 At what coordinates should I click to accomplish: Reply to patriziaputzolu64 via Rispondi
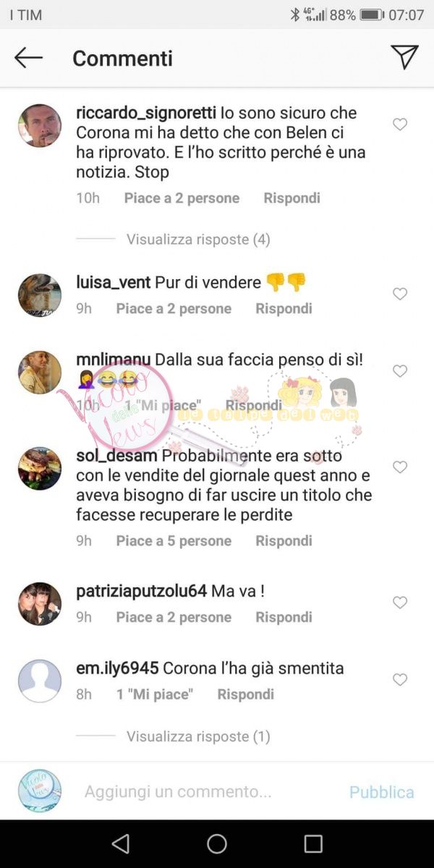point(284,618)
